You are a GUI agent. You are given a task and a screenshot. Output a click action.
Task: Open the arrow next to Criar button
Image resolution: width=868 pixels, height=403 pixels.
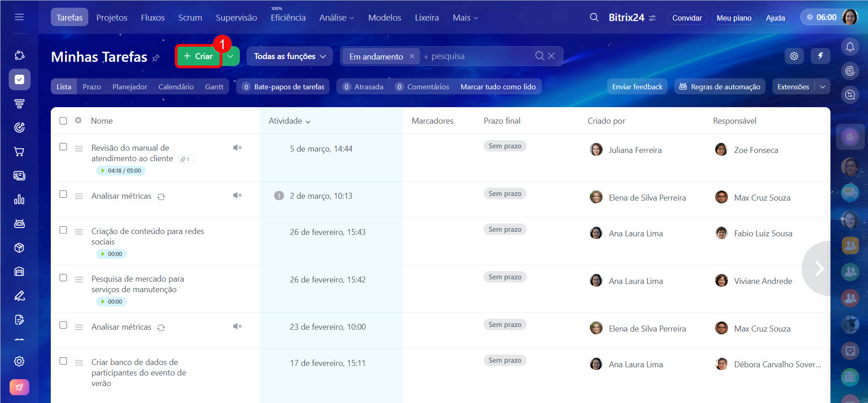pos(231,56)
